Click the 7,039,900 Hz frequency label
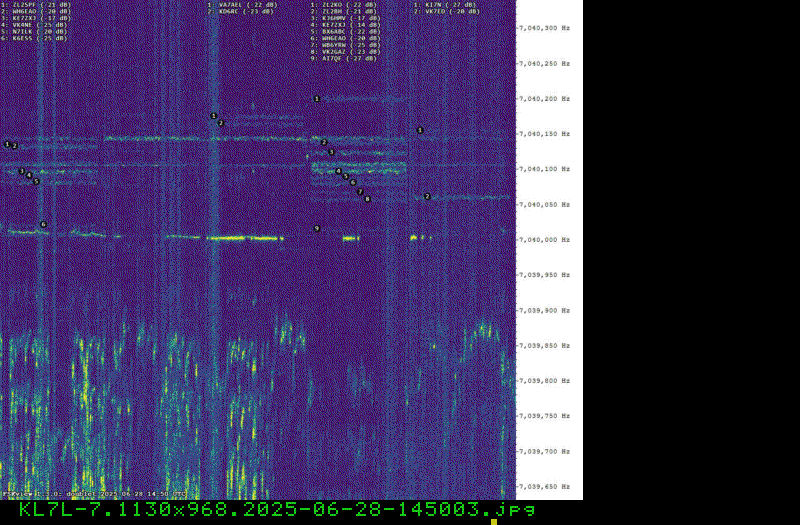 [x=544, y=311]
